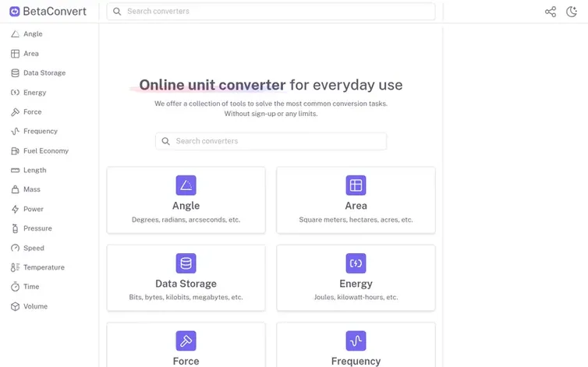
Task: Open the Force sidebar link
Action: (x=32, y=112)
